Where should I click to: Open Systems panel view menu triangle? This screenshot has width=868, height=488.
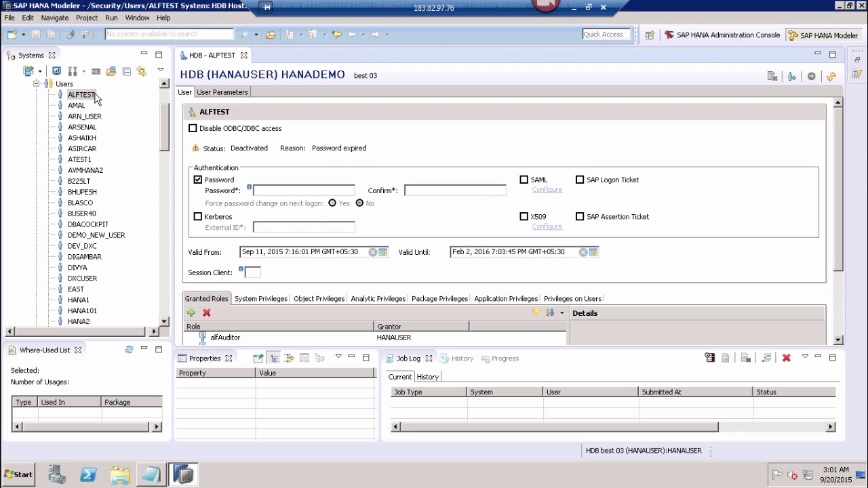tap(160, 70)
